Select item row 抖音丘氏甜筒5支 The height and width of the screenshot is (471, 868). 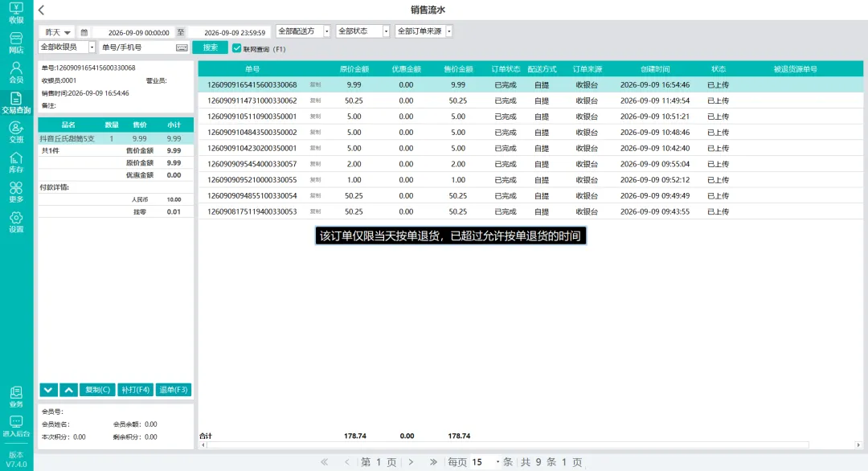pos(116,139)
